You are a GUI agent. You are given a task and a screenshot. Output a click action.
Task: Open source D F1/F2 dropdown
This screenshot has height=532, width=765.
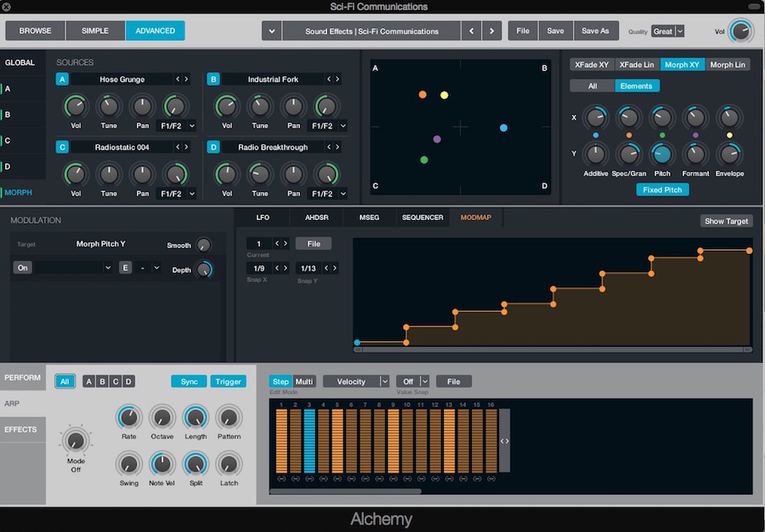pos(343,194)
